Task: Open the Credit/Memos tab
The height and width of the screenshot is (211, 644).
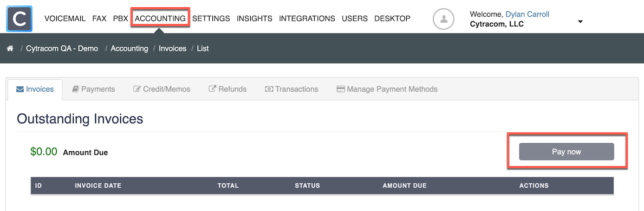Action: point(162,89)
